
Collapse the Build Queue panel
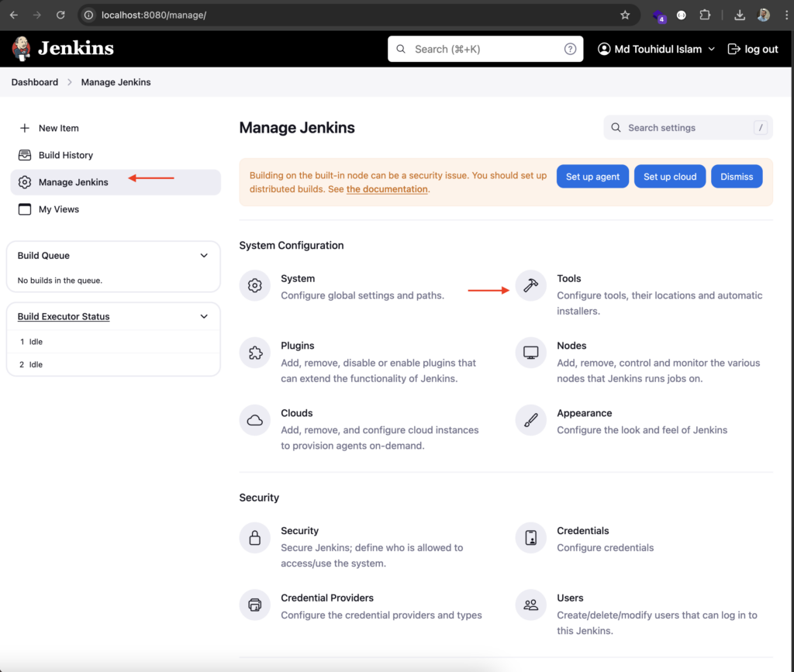tap(204, 256)
